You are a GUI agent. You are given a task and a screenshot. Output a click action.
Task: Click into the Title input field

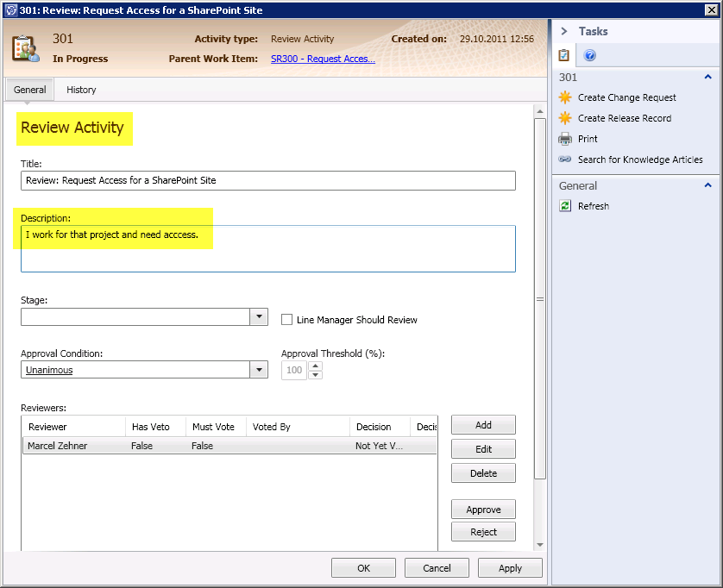(267, 180)
